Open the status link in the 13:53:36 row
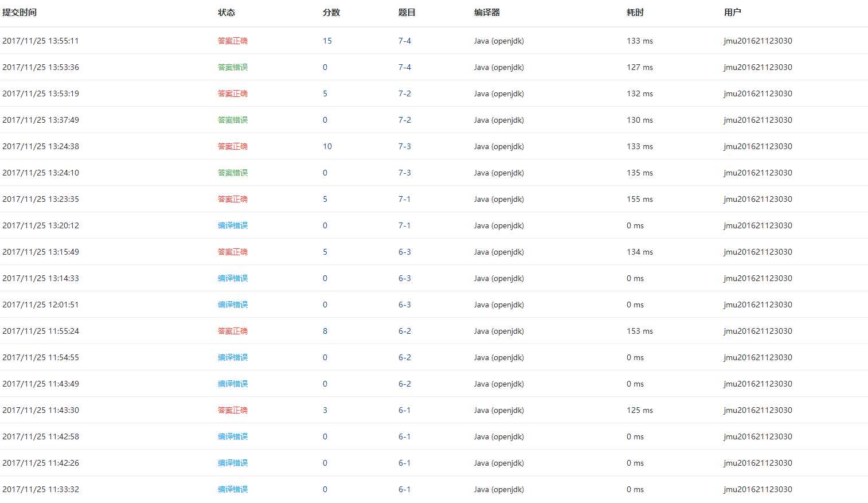Image resolution: width=868 pixels, height=503 pixels. coord(233,67)
